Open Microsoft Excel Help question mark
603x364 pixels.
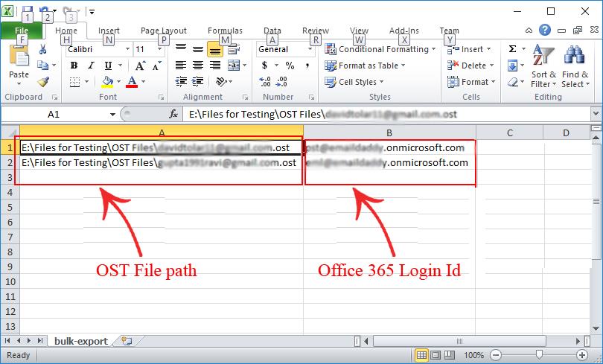[x=544, y=30]
